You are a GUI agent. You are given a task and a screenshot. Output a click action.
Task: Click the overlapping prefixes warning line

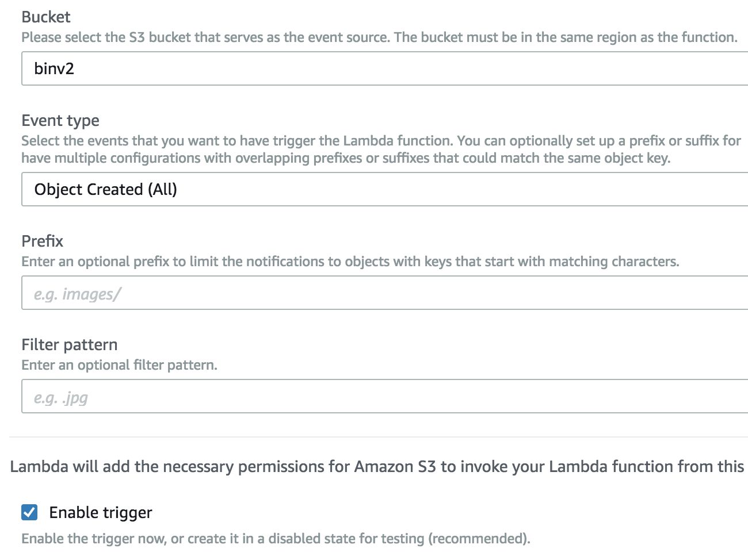(346, 158)
